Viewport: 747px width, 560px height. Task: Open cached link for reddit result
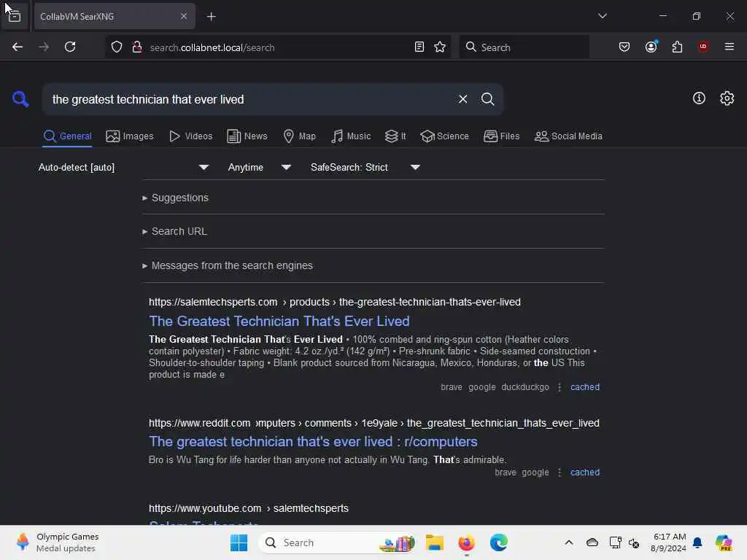click(x=585, y=472)
